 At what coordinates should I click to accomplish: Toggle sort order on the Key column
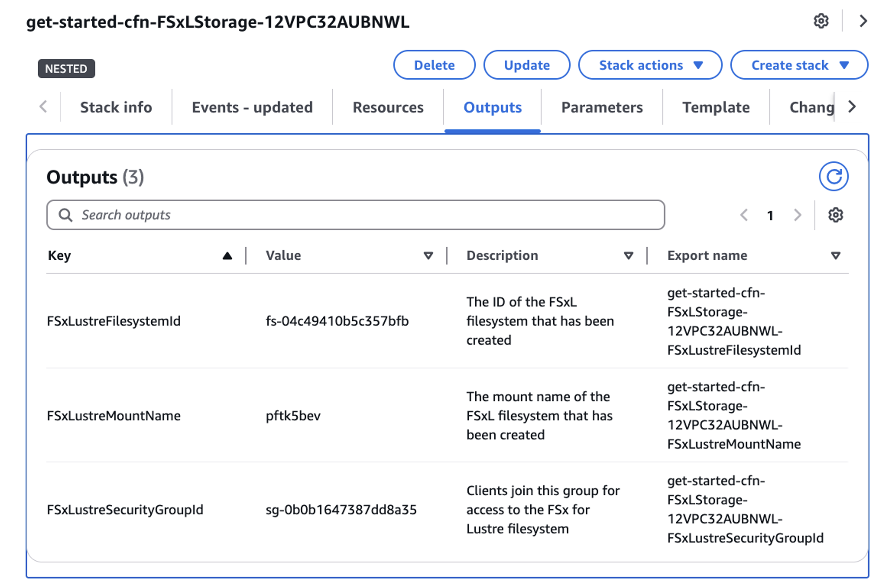pos(227,255)
